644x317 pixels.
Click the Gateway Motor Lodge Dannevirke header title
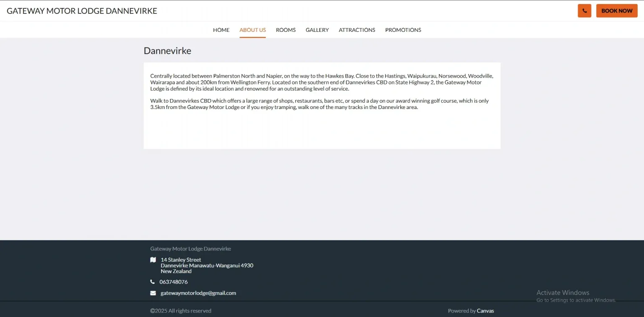[82, 11]
